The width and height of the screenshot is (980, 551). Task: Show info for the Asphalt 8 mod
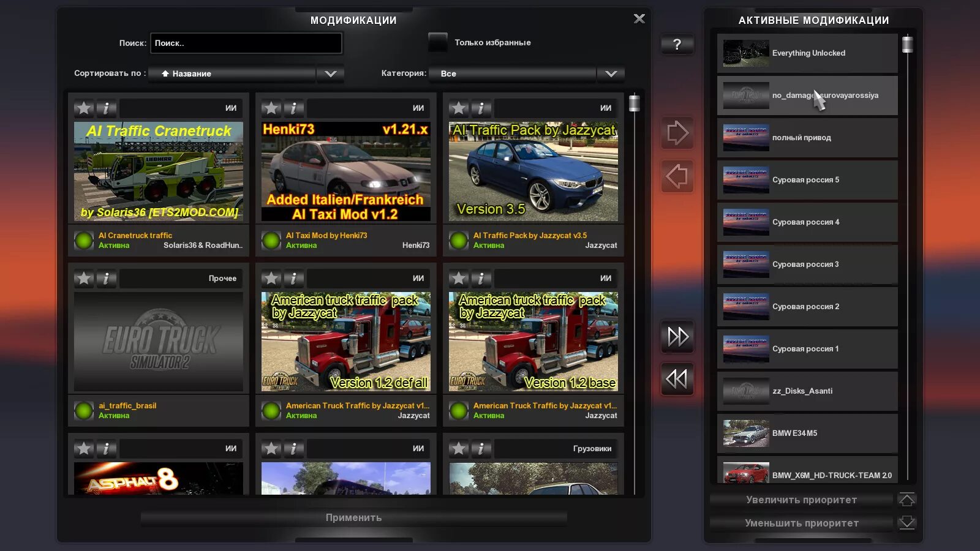(106, 449)
